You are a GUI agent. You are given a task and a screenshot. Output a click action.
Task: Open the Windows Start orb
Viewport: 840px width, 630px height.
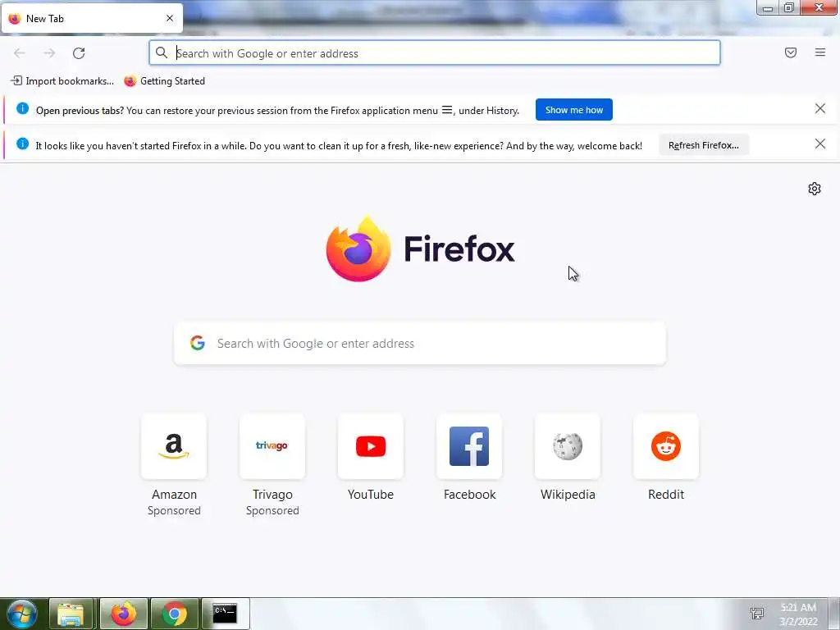22,614
